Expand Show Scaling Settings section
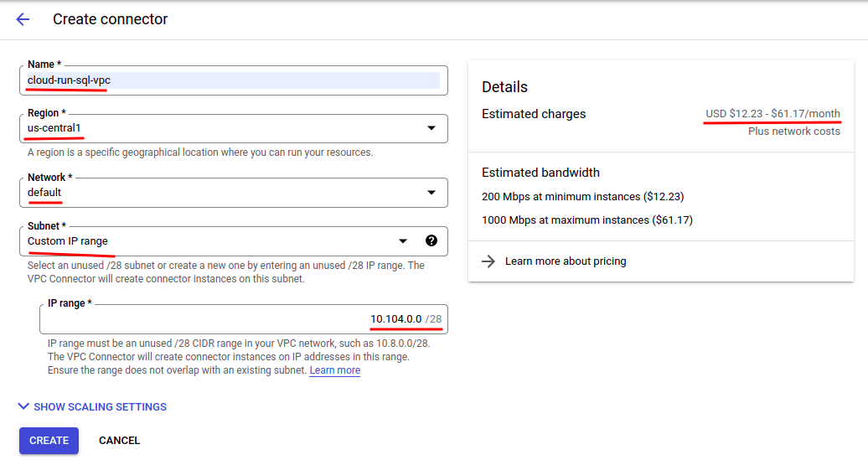Viewport: 868px width, 460px height. pyautogui.click(x=100, y=407)
